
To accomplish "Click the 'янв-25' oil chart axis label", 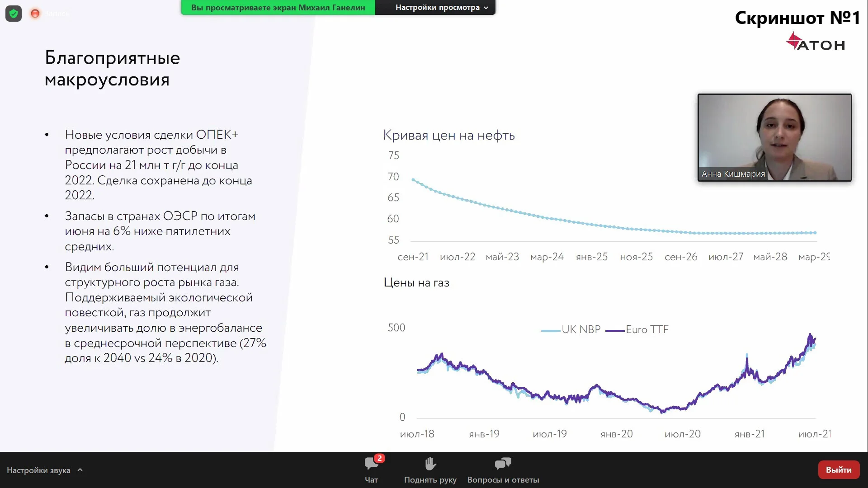I will click(x=591, y=257).
